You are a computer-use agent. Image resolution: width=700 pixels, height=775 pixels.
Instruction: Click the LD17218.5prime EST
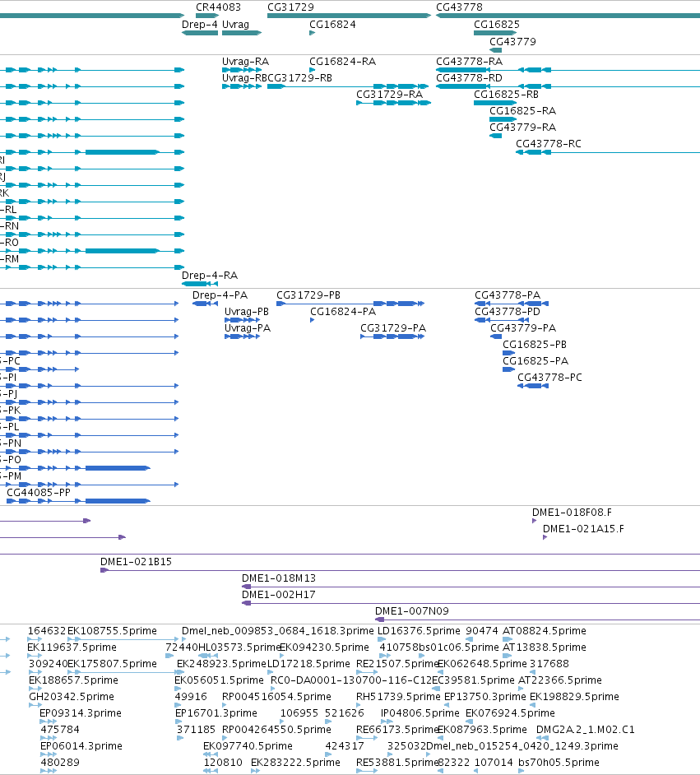[x=271, y=672]
